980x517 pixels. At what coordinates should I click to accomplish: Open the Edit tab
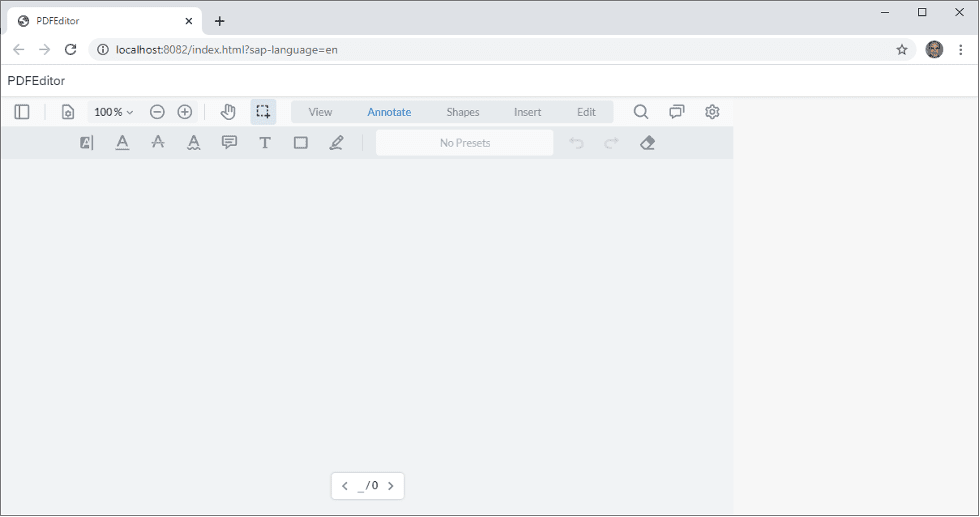tap(586, 112)
